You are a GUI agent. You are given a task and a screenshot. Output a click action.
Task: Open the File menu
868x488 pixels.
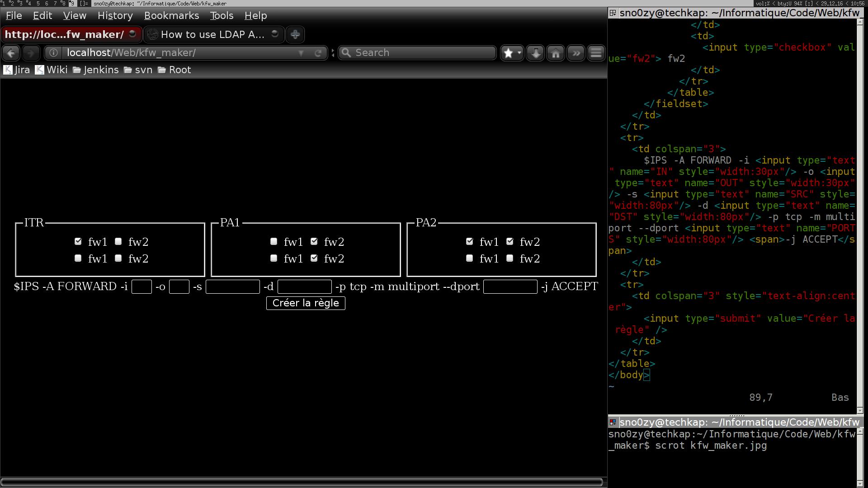(14, 15)
